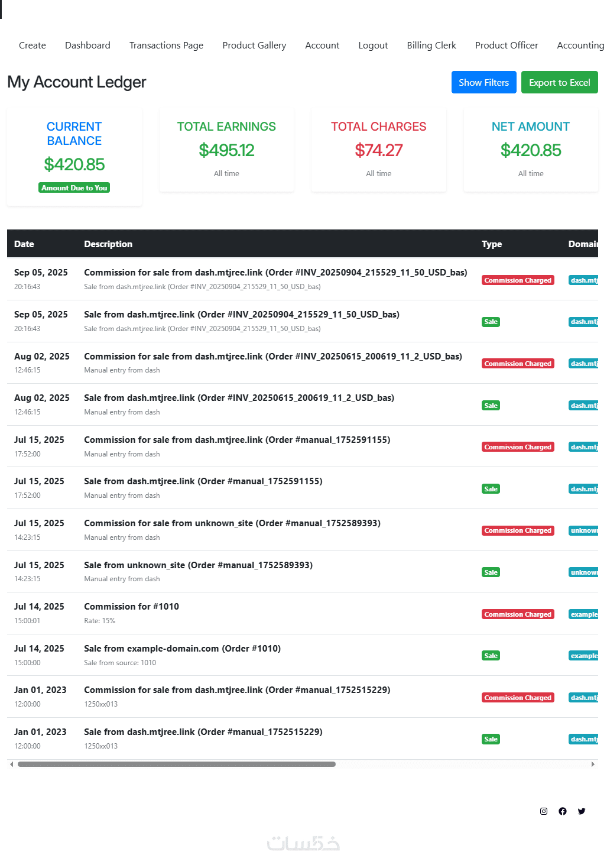This screenshot has height=868, width=607.
Task: Click the Khamsat logo in the footer
Action: click(303, 843)
